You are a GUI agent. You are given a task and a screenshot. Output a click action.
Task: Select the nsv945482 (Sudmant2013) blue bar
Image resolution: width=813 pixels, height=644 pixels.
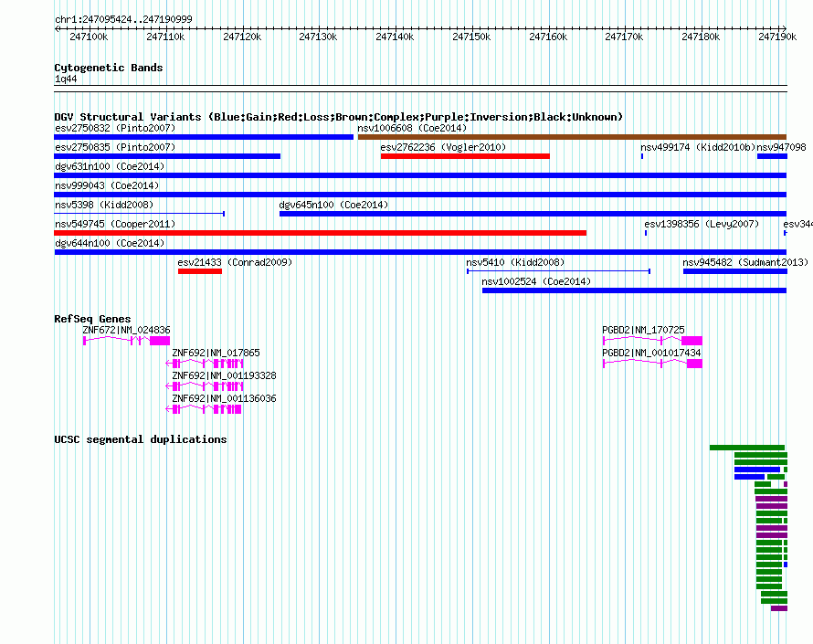click(735, 271)
